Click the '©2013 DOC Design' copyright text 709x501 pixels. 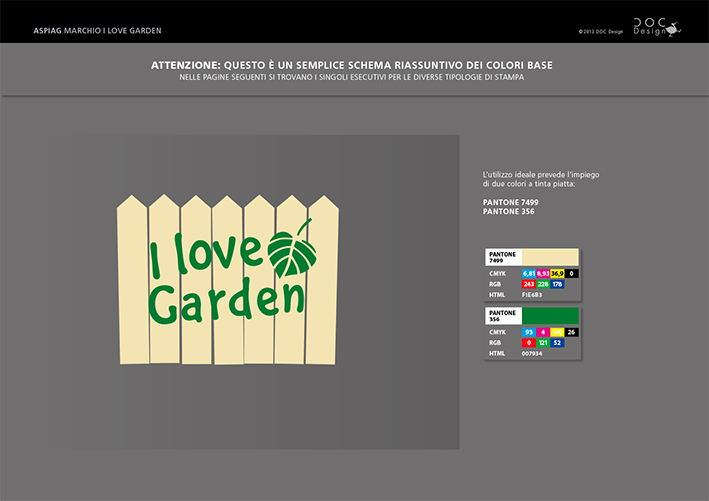tap(600, 32)
